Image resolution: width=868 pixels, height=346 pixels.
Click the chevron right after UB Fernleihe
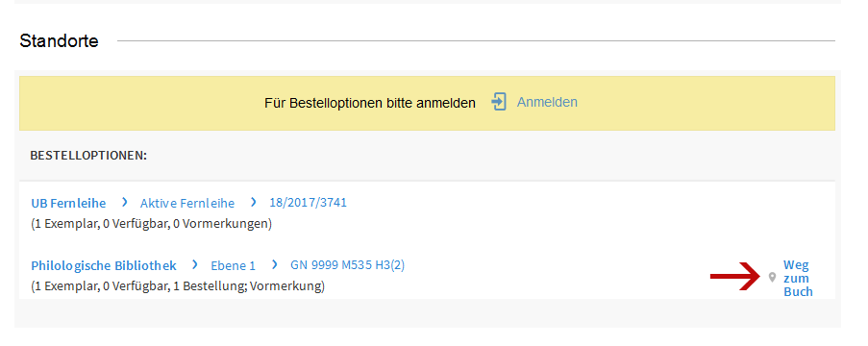pos(125,203)
